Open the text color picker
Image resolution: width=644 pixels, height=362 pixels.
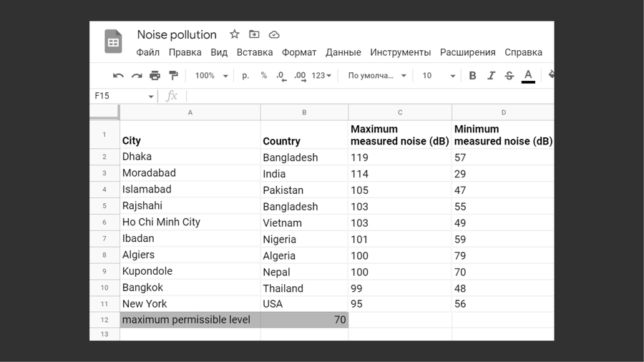click(528, 75)
